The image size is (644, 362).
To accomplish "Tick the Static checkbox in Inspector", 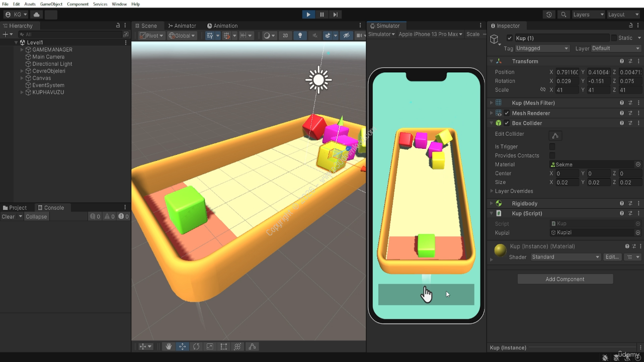I will (x=614, y=38).
